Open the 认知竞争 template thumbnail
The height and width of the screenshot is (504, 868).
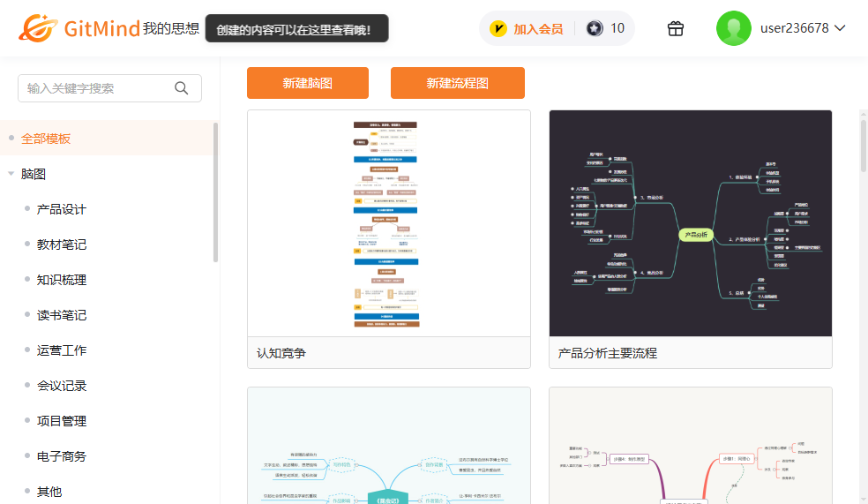tap(389, 223)
